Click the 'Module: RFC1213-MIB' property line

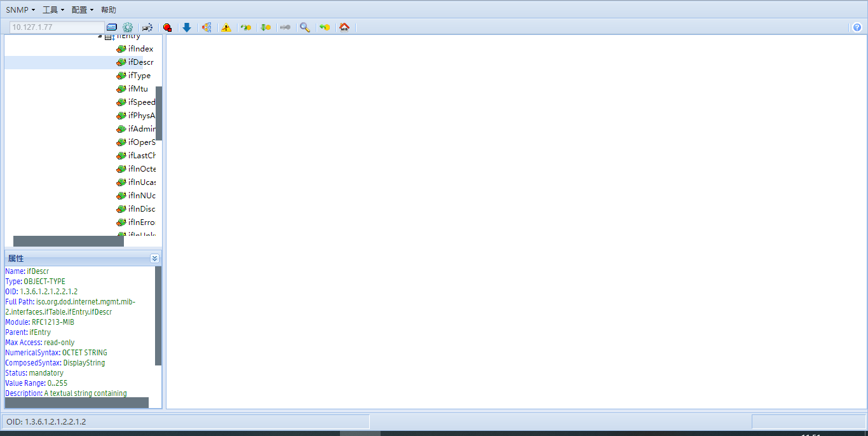(x=39, y=322)
